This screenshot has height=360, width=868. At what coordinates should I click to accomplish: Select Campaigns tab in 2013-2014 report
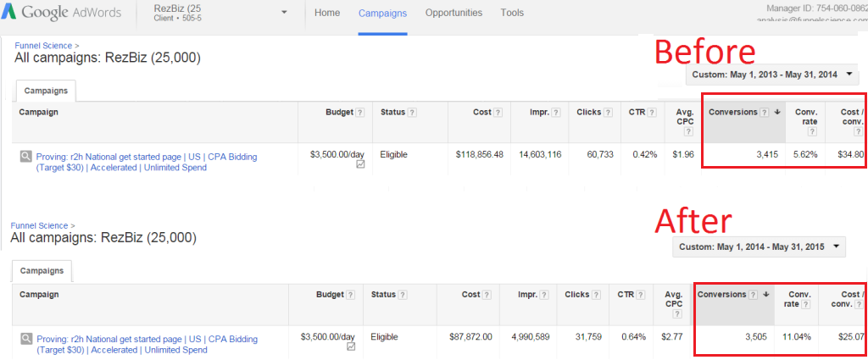(46, 91)
